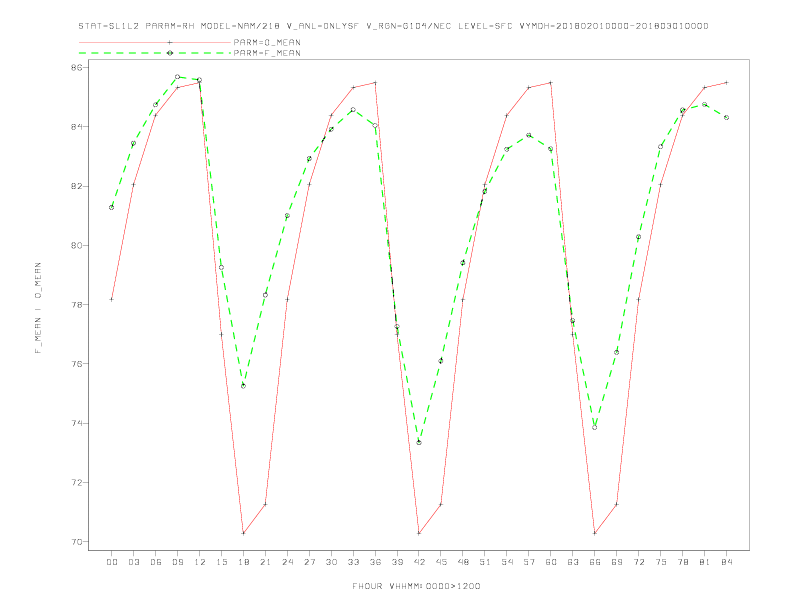
Task: Click the O_MEAN plus marker at hour 42
Action: (419, 533)
